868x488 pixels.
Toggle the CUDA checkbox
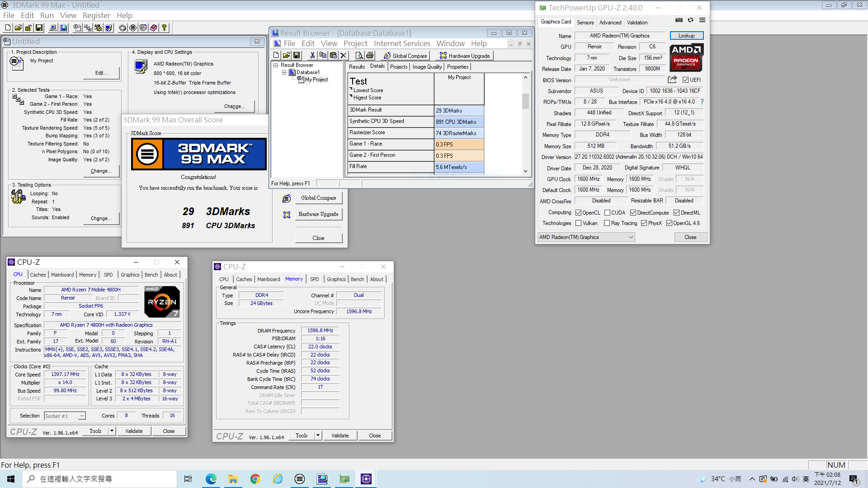click(x=608, y=213)
